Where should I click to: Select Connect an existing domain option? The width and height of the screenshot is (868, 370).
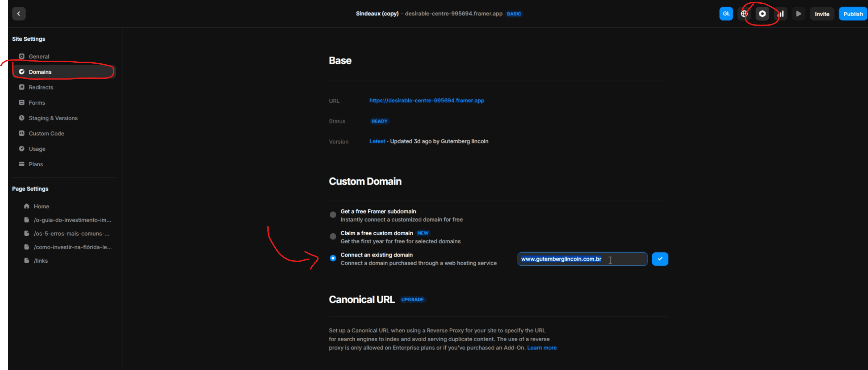333,258
